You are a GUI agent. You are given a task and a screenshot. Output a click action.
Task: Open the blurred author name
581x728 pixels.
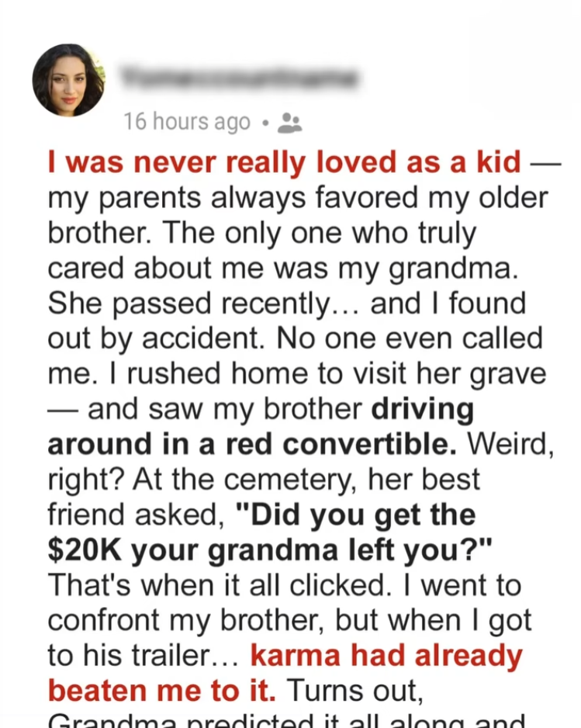[240, 78]
